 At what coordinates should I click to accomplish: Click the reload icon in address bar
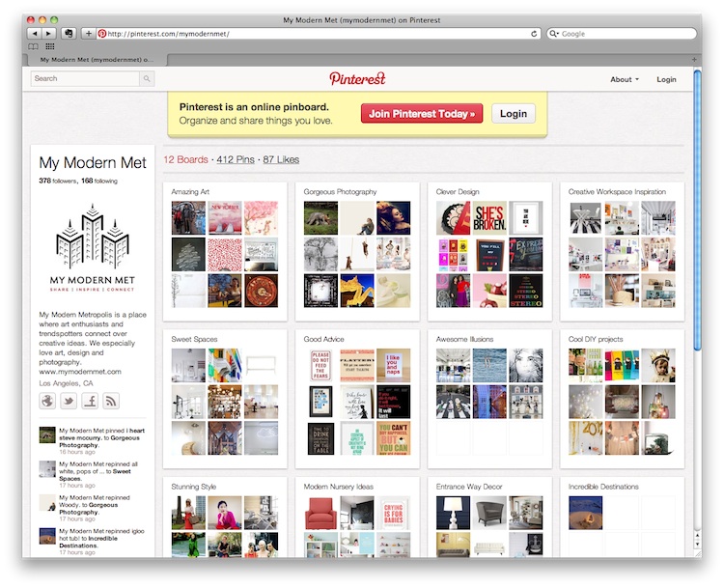[x=534, y=34]
